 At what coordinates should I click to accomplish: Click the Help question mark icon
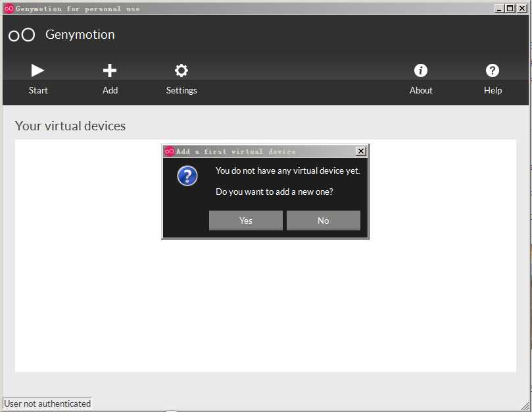point(493,70)
